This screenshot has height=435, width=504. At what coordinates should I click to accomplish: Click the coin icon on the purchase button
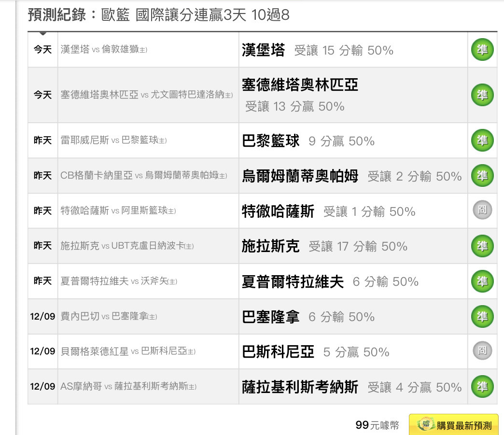tap(425, 424)
